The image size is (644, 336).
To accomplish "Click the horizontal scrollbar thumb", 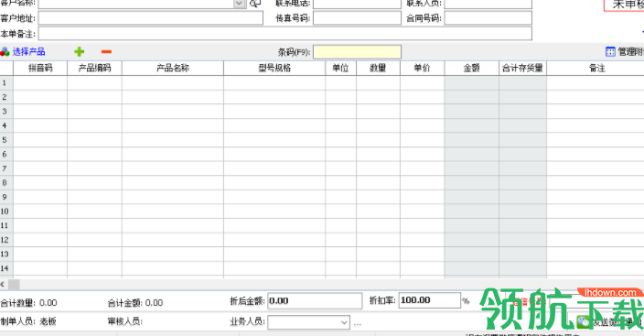I will 14,284.
